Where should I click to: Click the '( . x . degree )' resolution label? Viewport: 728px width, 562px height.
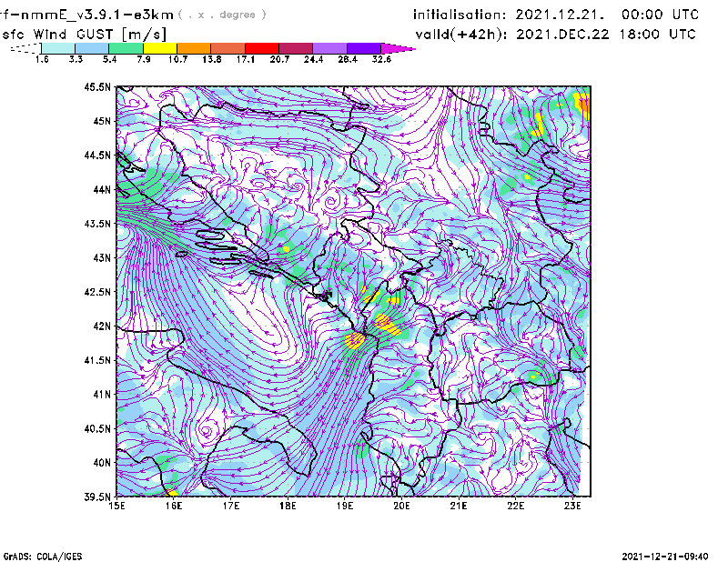(223, 15)
